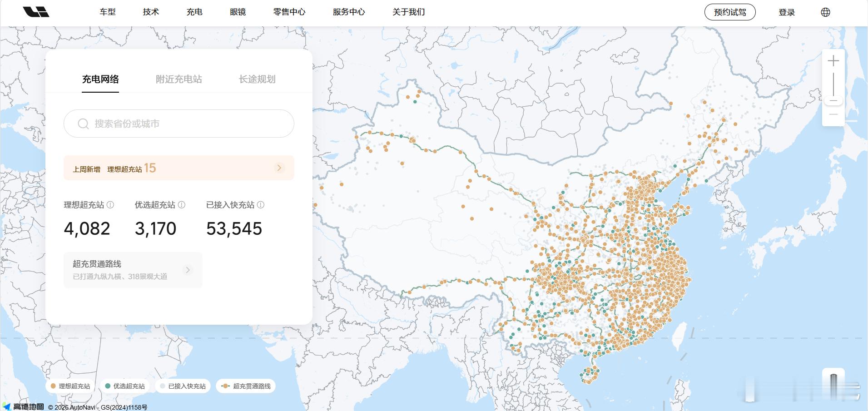This screenshot has width=868, height=411.
Task: Click the 53,545 station count
Action: (234, 229)
